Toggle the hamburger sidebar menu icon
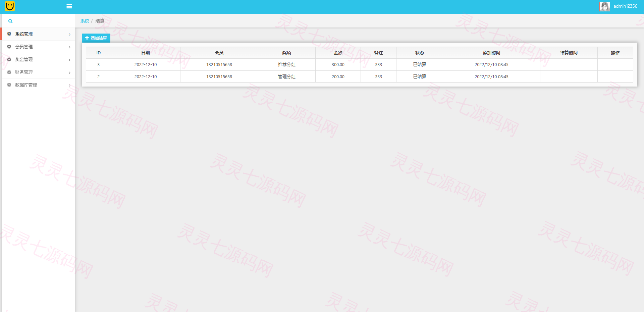Screen dimensions: 644x312 [x=69, y=6]
